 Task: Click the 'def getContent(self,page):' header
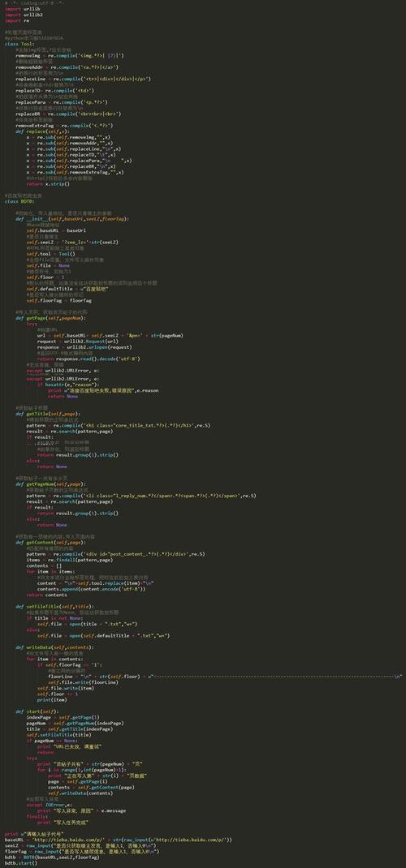51,543
